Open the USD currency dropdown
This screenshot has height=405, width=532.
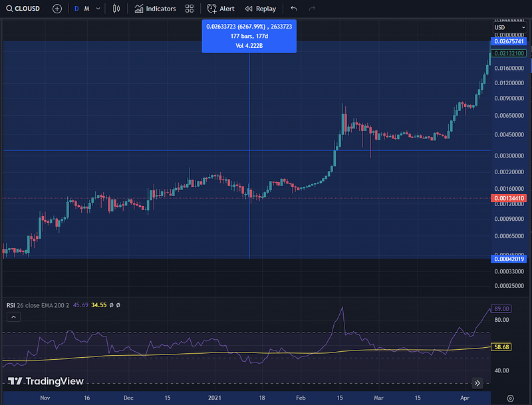coord(509,27)
